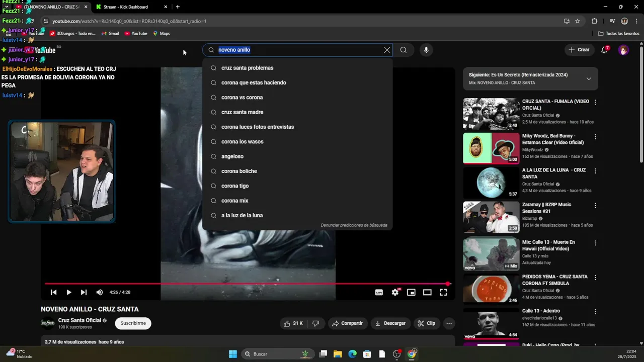Click the Crear button
644x362 pixels.
click(x=579, y=50)
